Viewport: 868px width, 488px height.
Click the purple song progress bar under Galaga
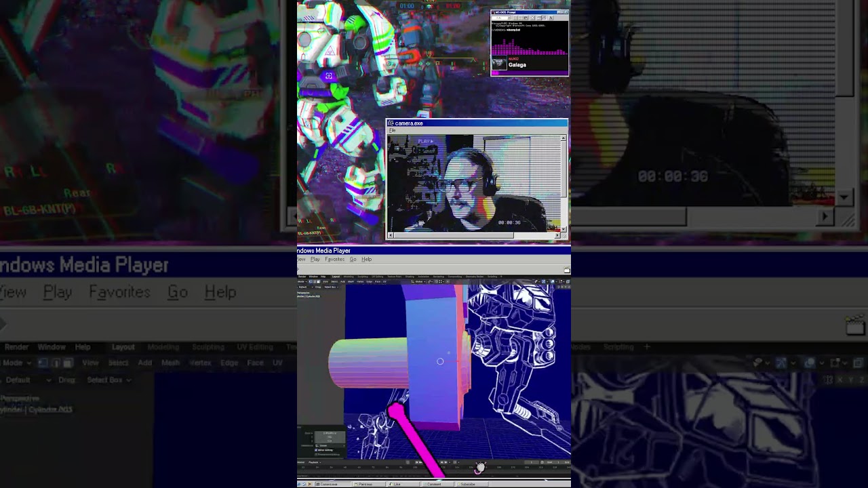[x=530, y=73]
